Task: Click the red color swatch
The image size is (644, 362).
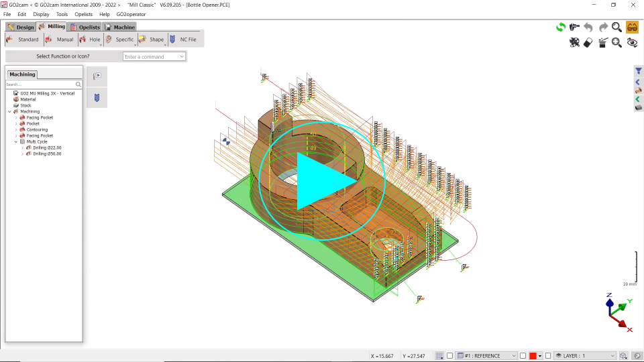Action: [533, 356]
